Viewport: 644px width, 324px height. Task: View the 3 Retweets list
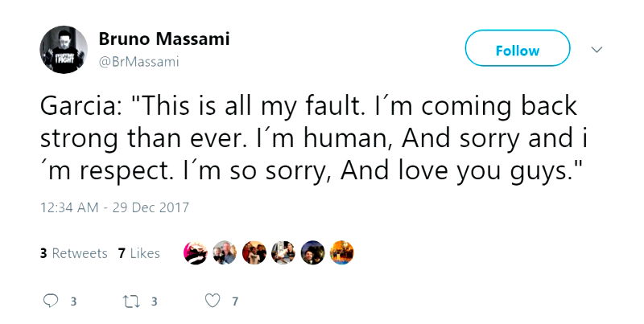tap(73, 253)
